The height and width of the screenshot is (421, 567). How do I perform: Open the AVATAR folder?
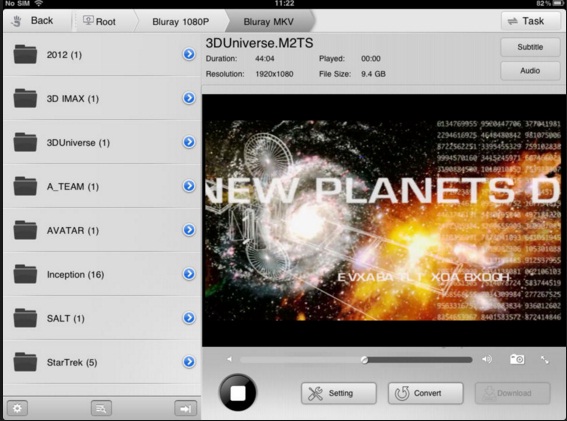coord(102,230)
